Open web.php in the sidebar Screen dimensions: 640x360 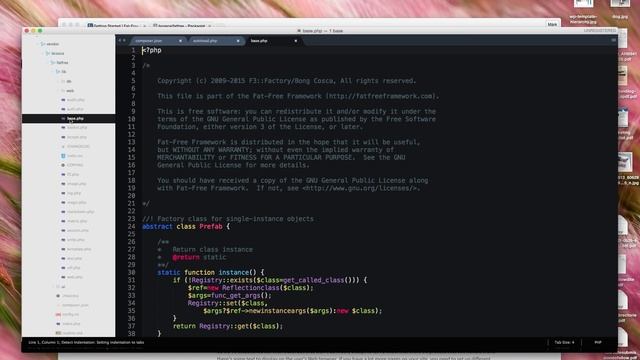75,277
